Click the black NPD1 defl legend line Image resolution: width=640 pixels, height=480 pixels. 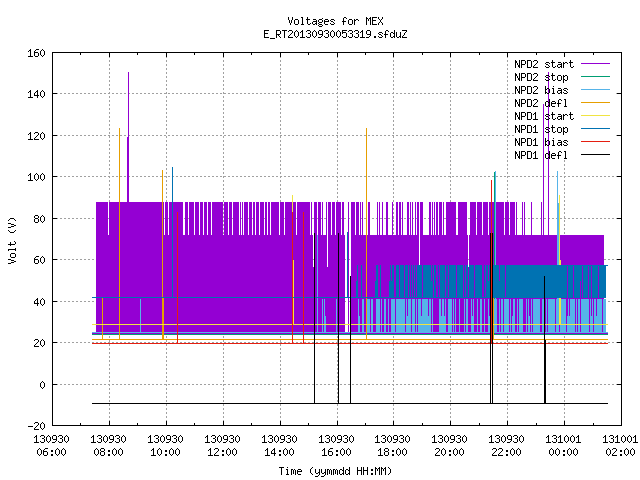pos(596,155)
